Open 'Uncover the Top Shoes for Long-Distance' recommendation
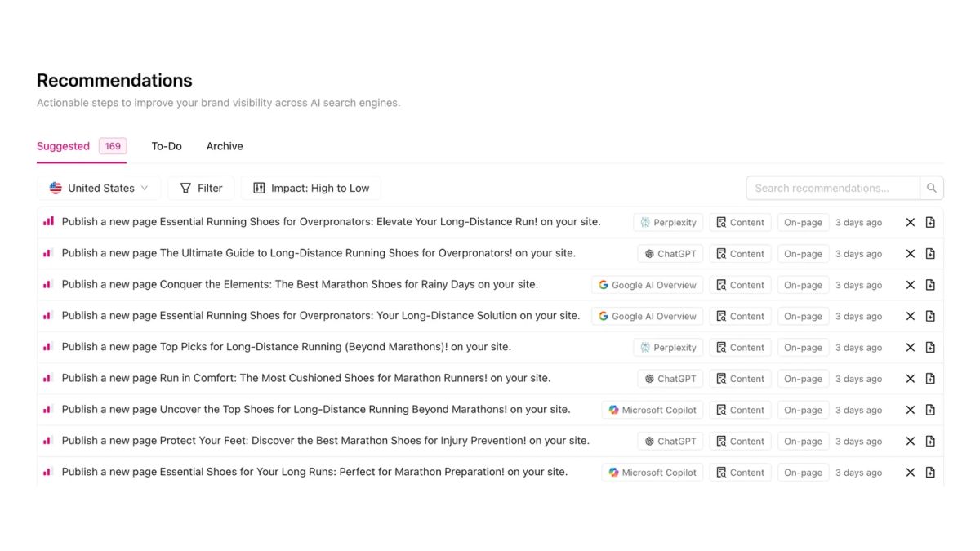 coord(316,409)
